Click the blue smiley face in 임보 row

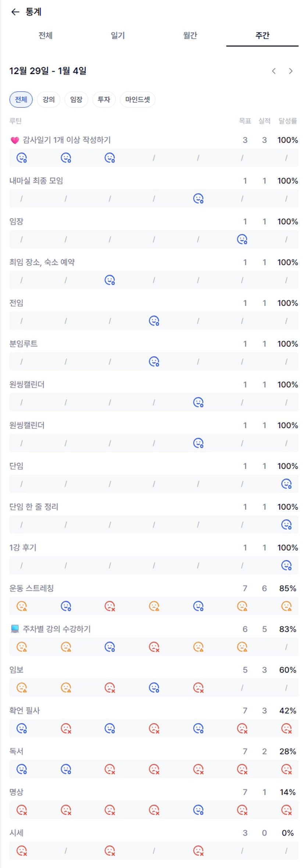(154, 687)
